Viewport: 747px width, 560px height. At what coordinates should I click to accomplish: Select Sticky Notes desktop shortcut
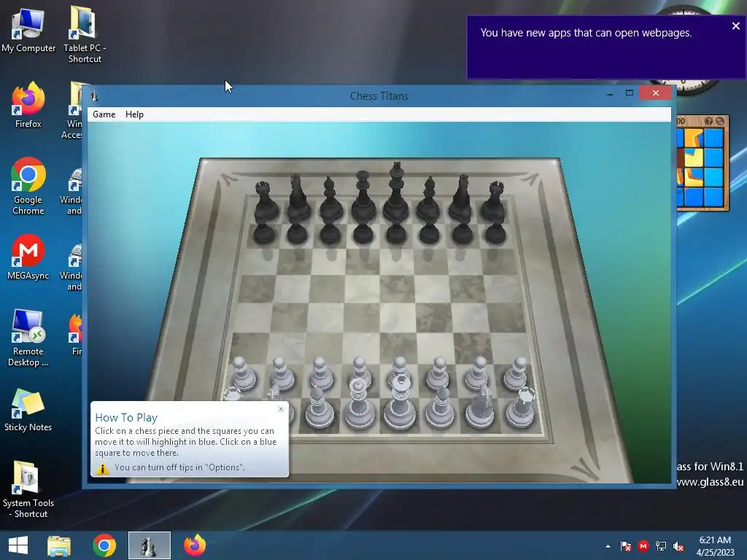coord(28,410)
